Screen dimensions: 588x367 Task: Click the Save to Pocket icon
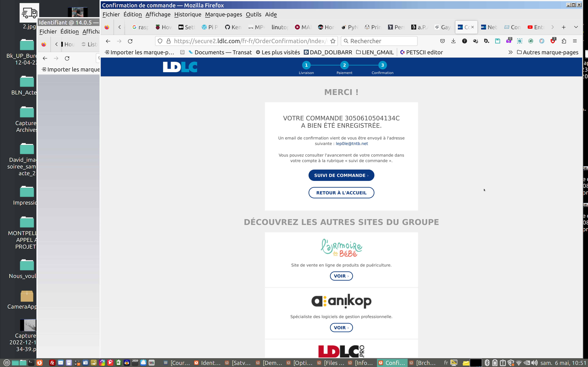(443, 41)
